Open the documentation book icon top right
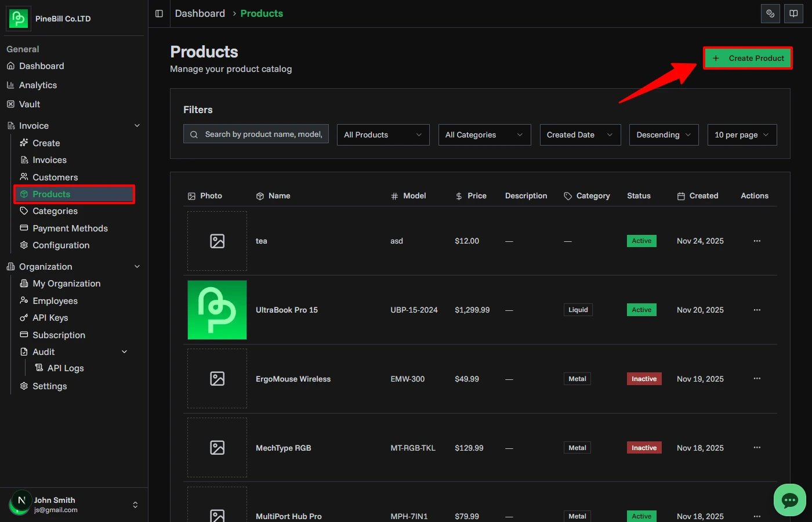The image size is (812, 522). (x=793, y=13)
